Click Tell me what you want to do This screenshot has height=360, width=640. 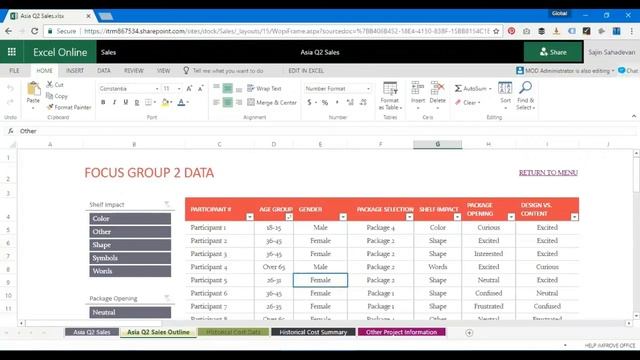point(223,71)
